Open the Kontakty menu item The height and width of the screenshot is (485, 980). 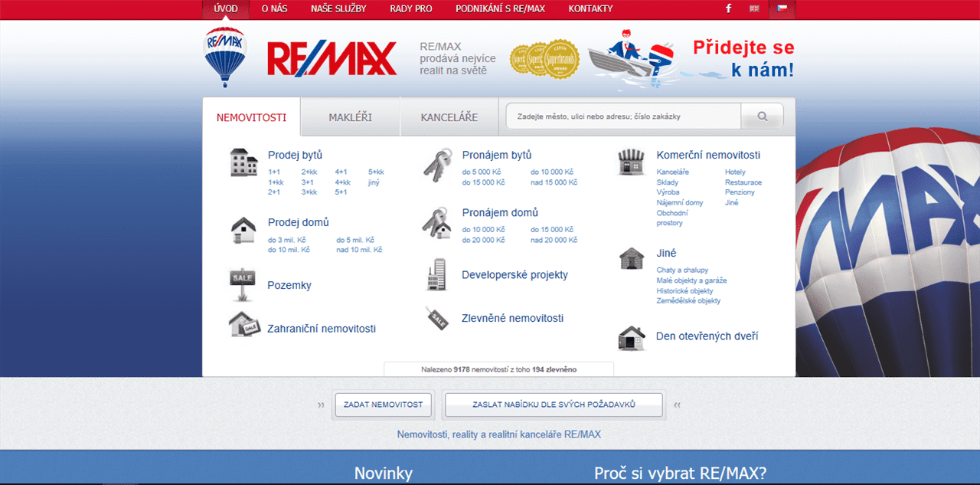(590, 9)
